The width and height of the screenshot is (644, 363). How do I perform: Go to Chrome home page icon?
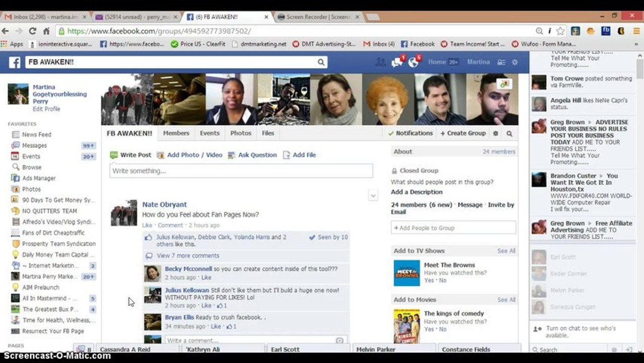[46, 31]
